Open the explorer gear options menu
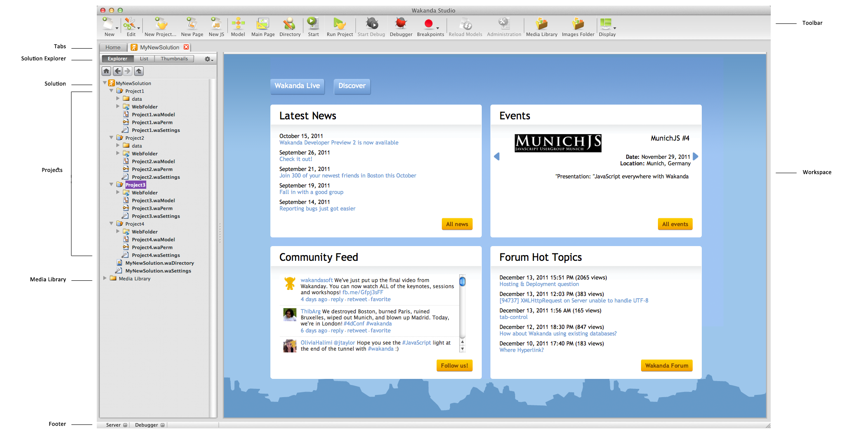 pos(209,59)
